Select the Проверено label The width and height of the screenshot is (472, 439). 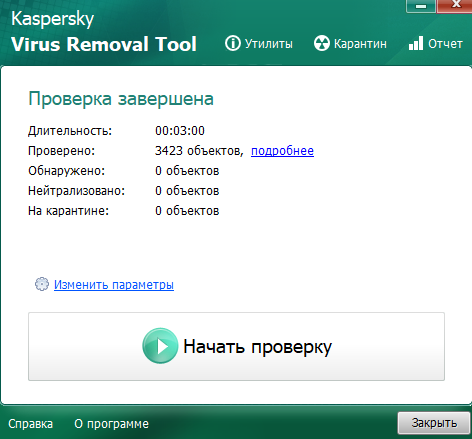[62, 151]
